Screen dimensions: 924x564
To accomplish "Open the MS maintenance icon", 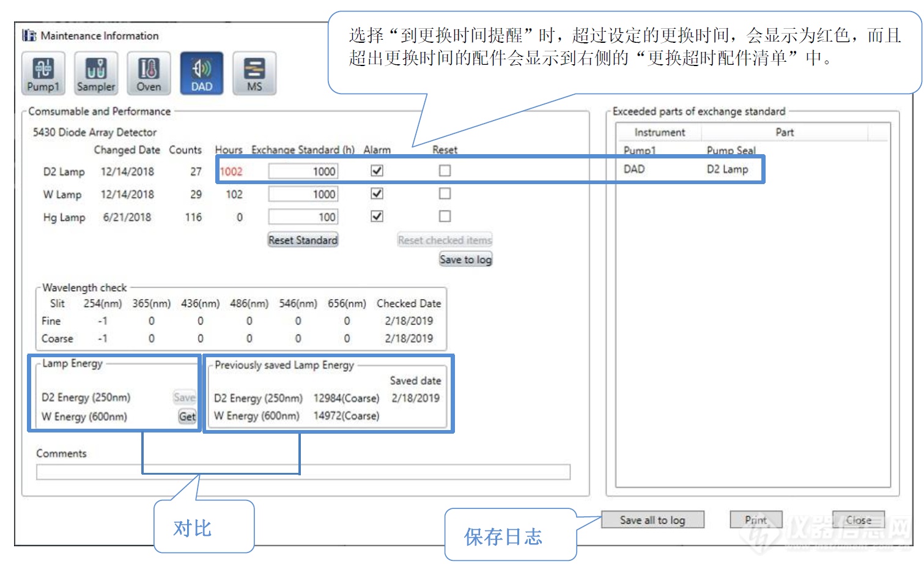I will coord(254,73).
